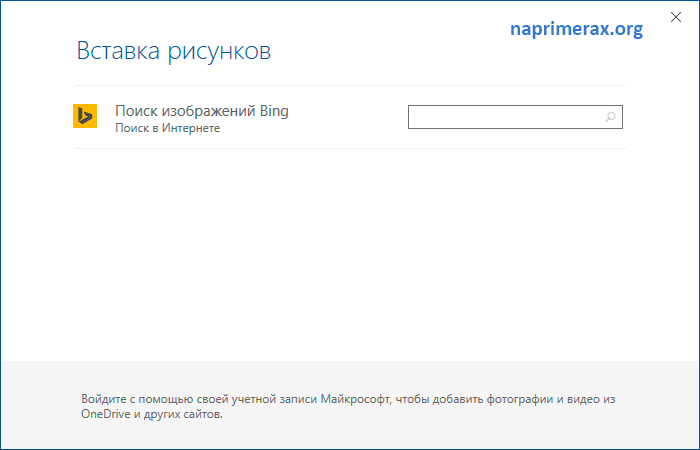Click the Вставка рисунков heading
This screenshot has width=700, height=450.
click(x=174, y=51)
